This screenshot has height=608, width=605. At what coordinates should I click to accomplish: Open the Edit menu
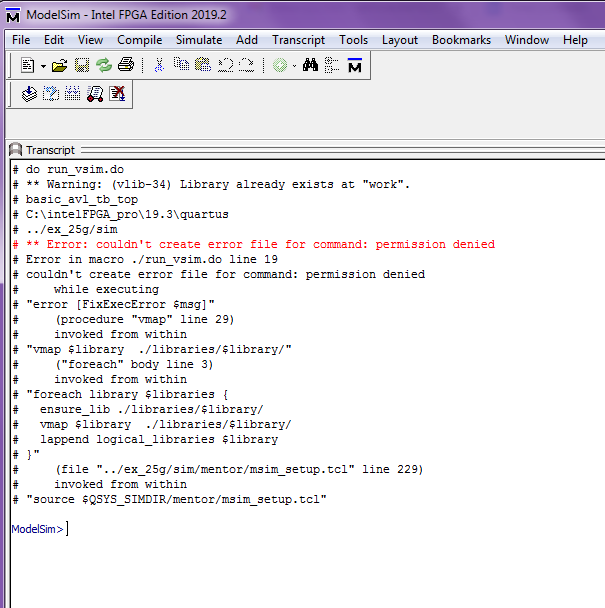[54, 40]
